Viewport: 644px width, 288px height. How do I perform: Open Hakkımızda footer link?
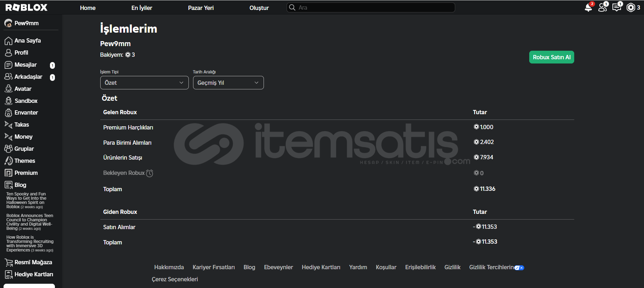tap(169, 267)
